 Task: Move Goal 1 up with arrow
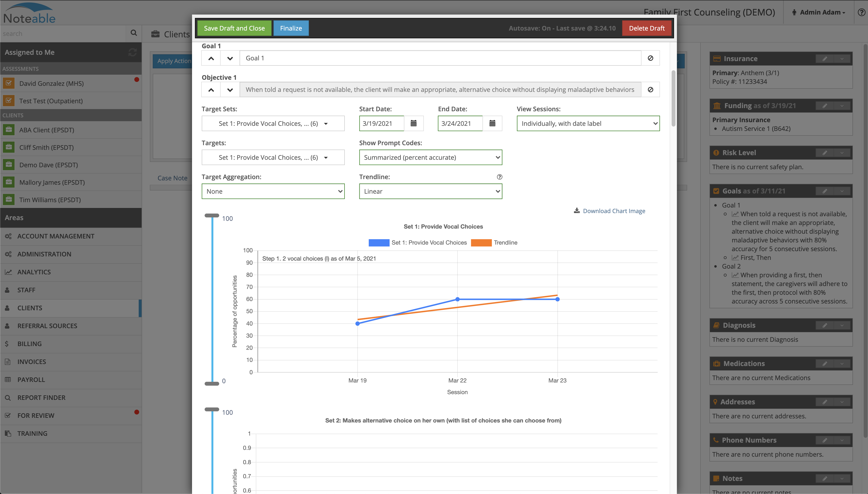point(211,58)
